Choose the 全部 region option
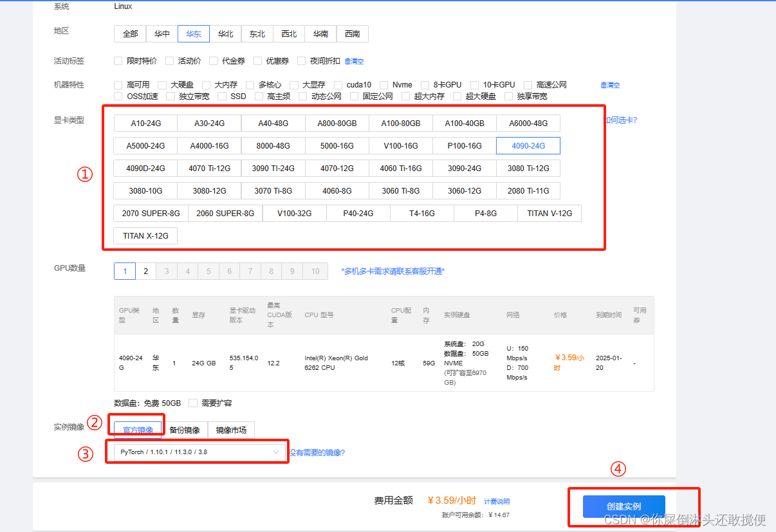Viewport: 776px width, 532px height. [130, 34]
